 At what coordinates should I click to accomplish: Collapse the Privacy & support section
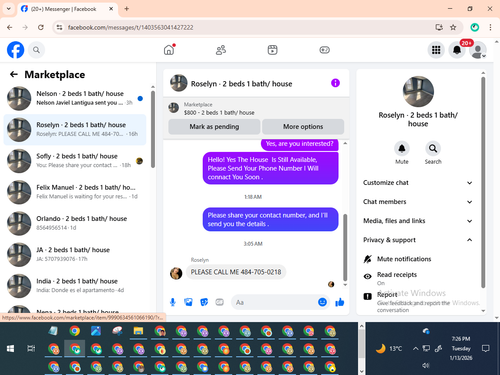click(x=418, y=240)
